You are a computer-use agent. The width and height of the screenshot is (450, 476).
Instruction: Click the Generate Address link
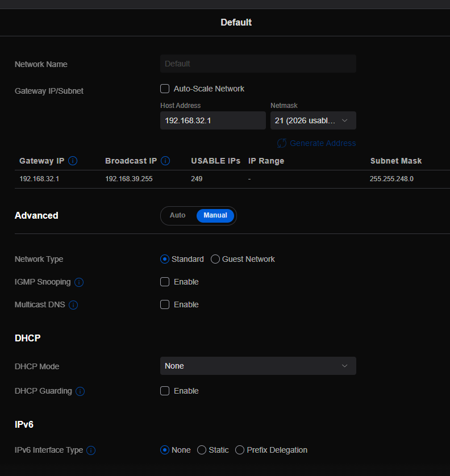322,143
